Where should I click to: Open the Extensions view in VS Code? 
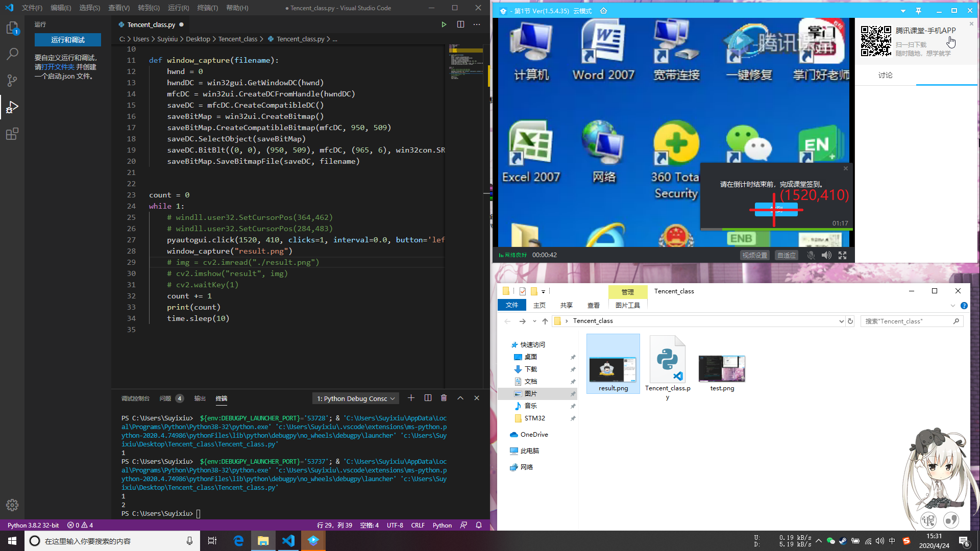click(x=12, y=134)
